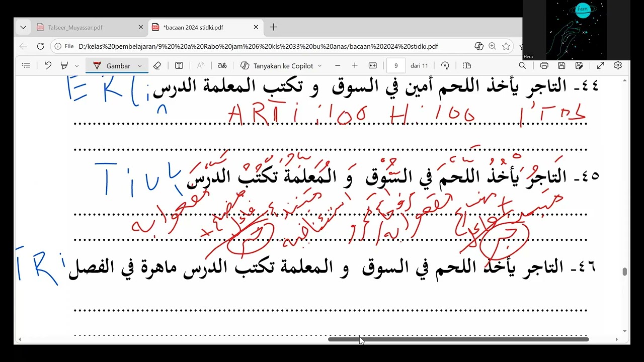The image size is (644, 362).
Task: Go back to the previous page
Action: [23, 46]
